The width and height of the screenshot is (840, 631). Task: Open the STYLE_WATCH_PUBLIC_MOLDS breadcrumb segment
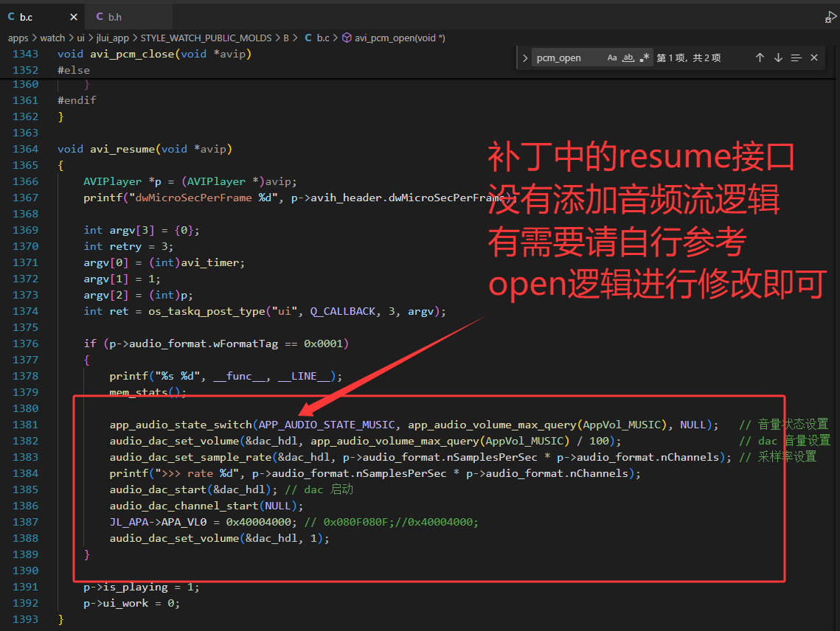pos(206,38)
